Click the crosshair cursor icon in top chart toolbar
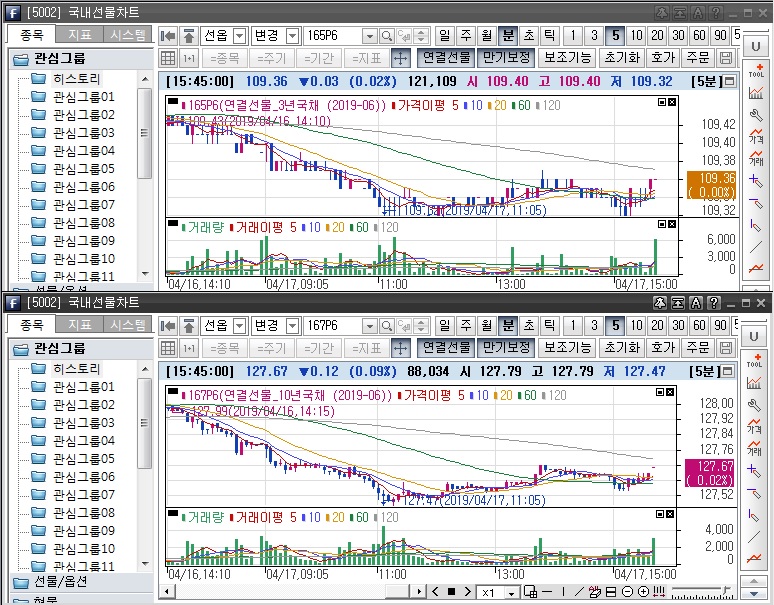Image resolution: width=774 pixels, height=605 pixels. 400,58
